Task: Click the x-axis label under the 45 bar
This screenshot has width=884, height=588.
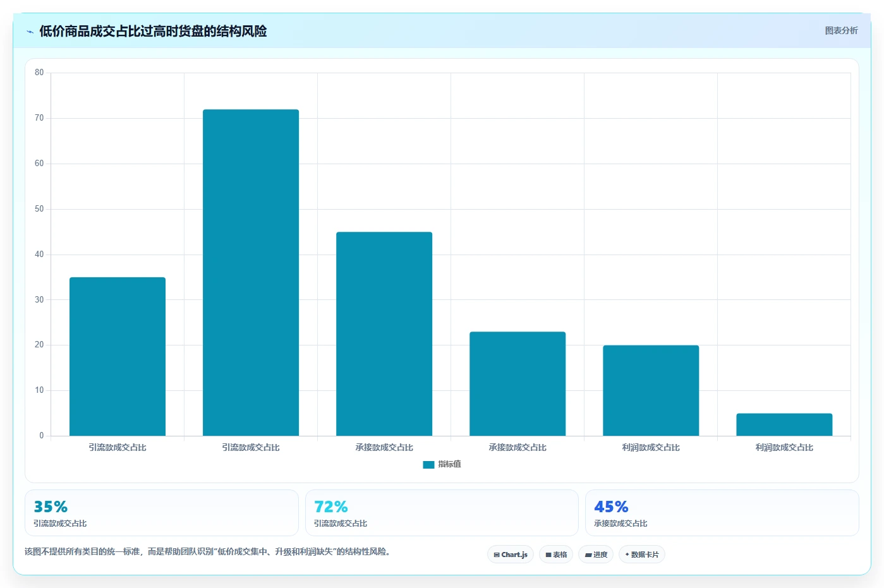Action: (384, 447)
